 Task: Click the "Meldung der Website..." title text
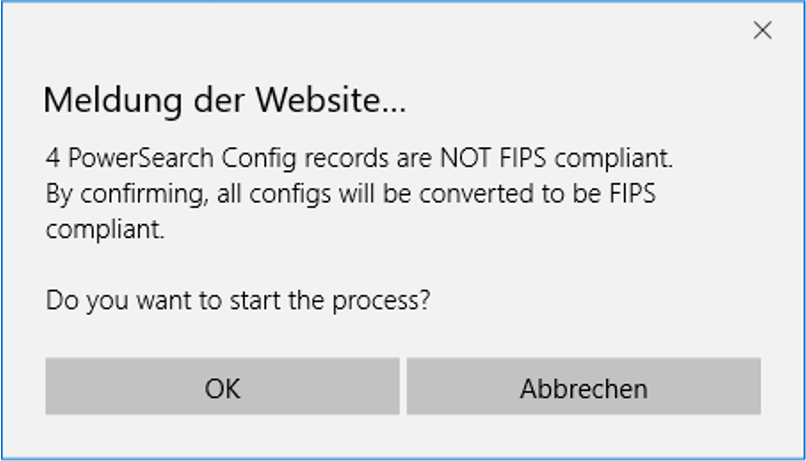point(225,100)
